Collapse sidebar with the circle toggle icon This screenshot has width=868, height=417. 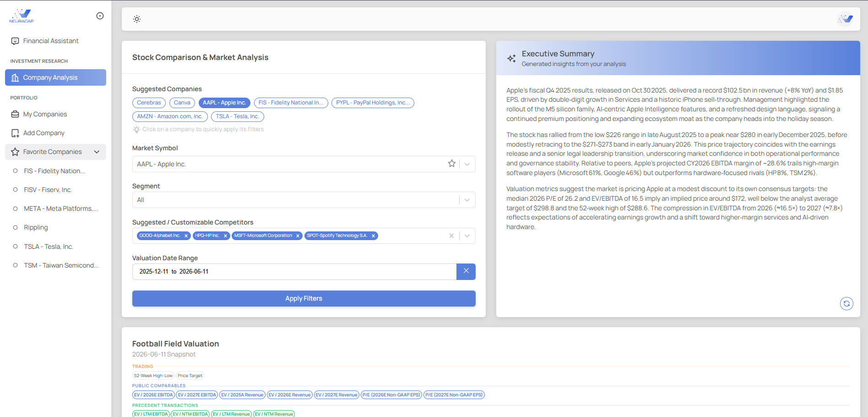click(x=100, y=16)
